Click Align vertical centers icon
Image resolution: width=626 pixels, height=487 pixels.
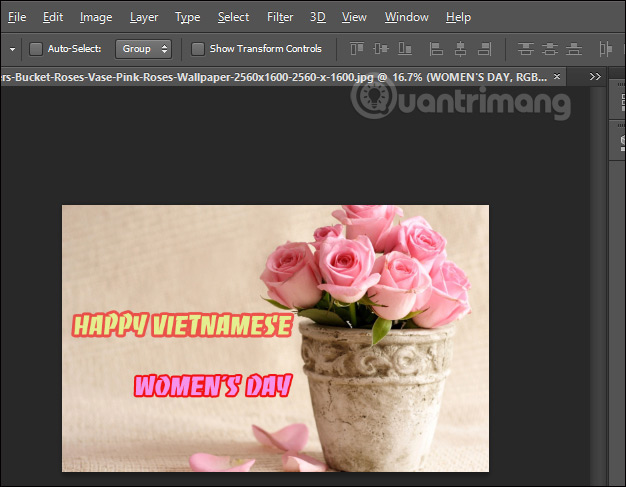(380, 49)
